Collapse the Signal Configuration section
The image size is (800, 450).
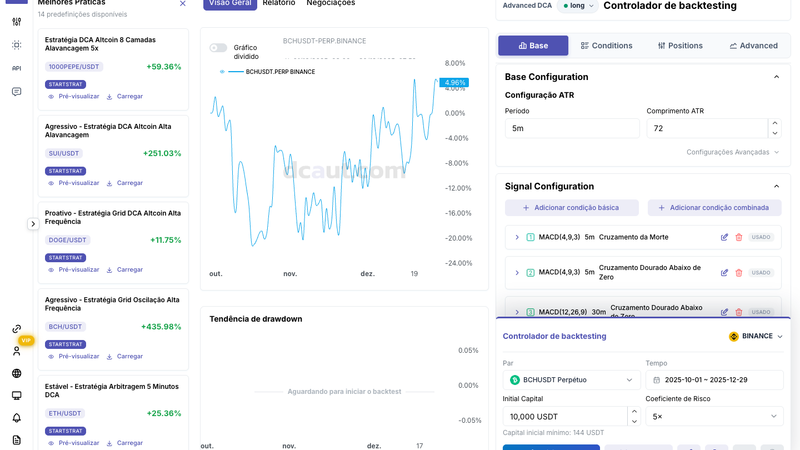(x=776, y=187)
